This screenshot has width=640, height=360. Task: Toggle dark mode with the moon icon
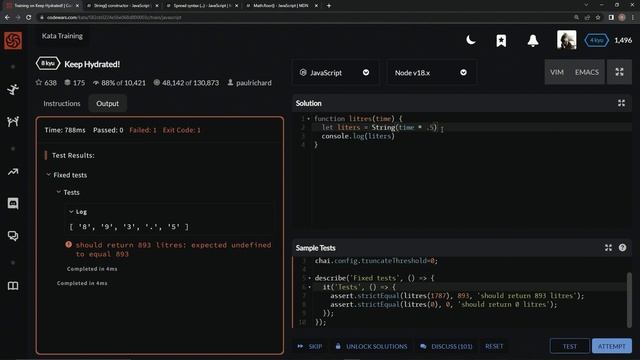(471, 40)
